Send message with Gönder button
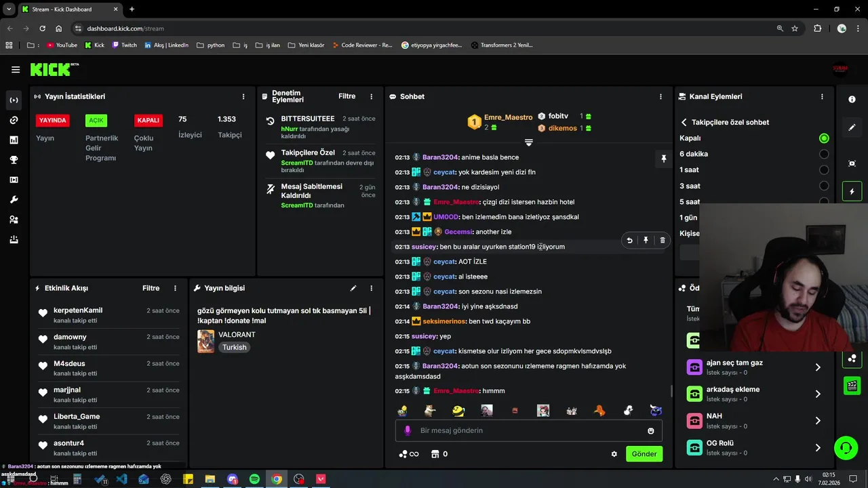The height and width of the screenshot is (488, 868). tap(644, 454)
